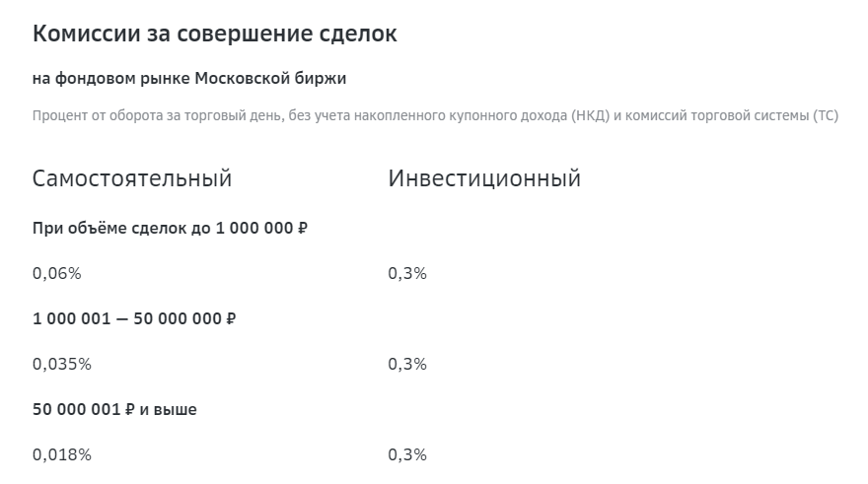The width and height of the screenshot is (868, 484).
Task: Click the 0,035% commission value
Action: (x=61, y=364)
